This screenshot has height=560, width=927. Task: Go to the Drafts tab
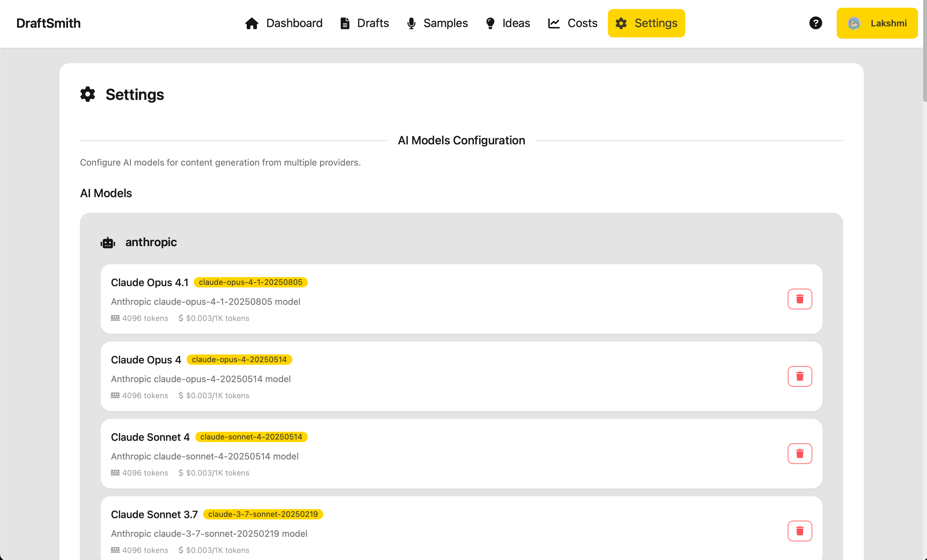click(364, 23)
